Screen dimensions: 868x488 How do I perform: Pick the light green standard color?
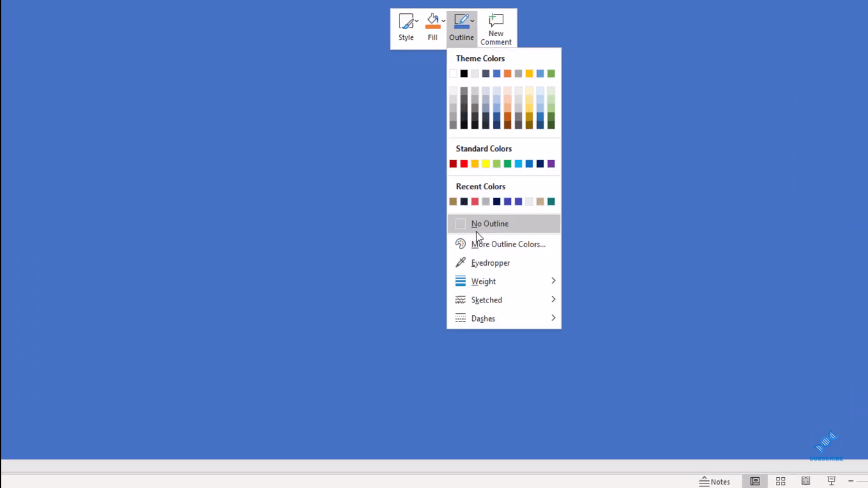tap(497, 164)
